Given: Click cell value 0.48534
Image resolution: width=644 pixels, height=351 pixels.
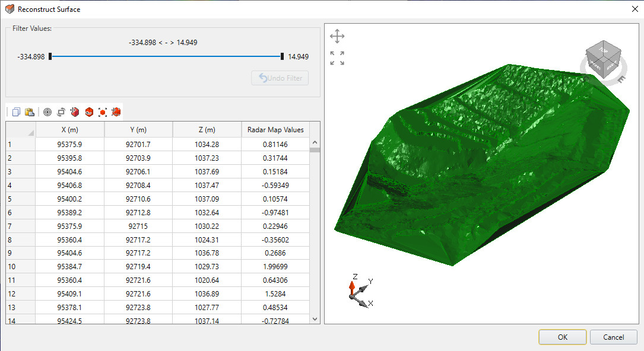Looking at the screenshot, I should [275, 308].
